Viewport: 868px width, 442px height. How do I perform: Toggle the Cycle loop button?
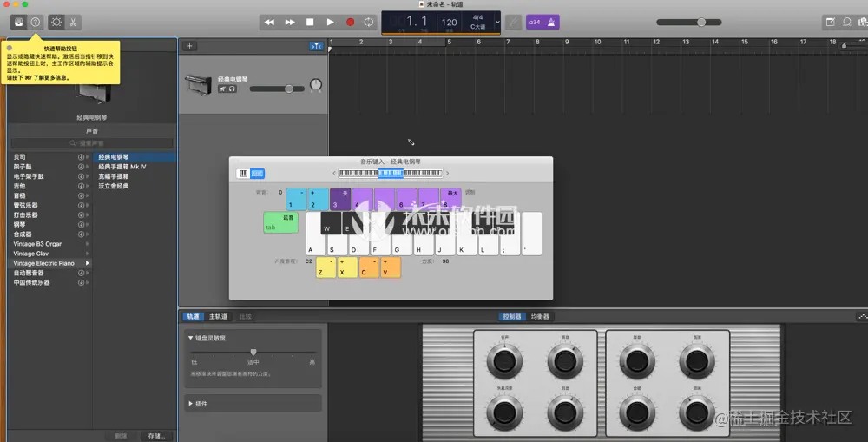[369, 23]
